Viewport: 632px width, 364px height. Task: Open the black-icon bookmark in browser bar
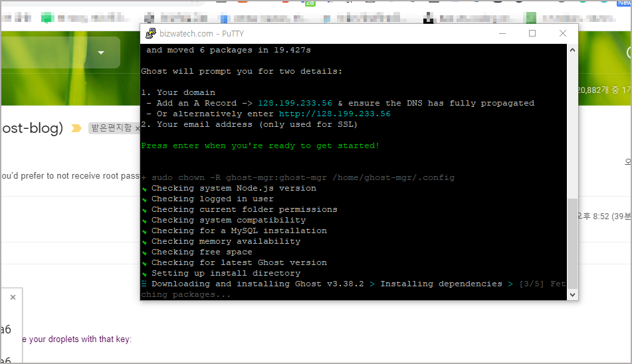pos(429,18)
